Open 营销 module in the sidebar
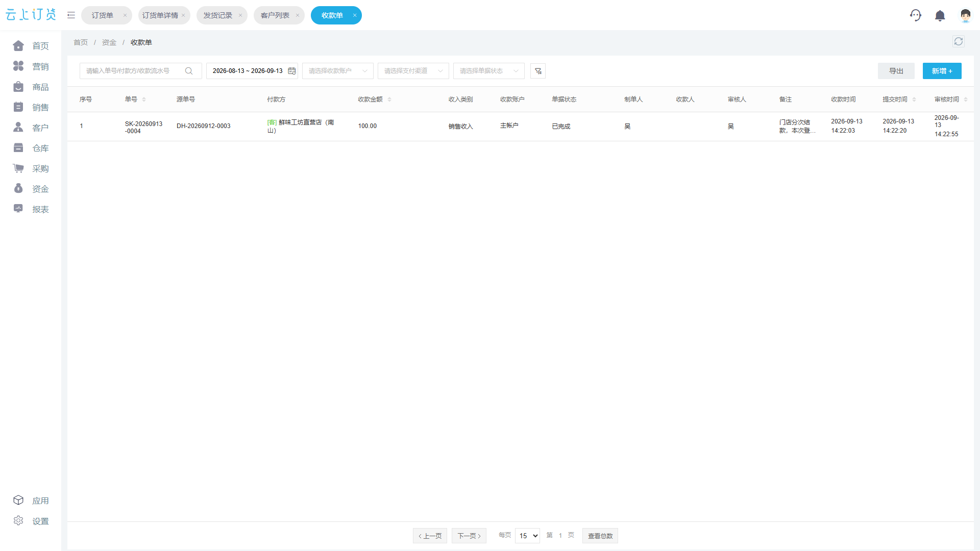 (x=31, y=66)
